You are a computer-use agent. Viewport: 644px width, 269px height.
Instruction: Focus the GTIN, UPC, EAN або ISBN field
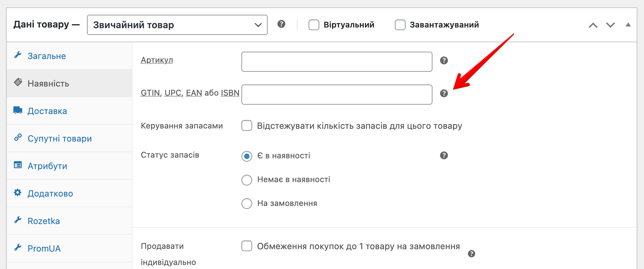(x=336, y=95)
